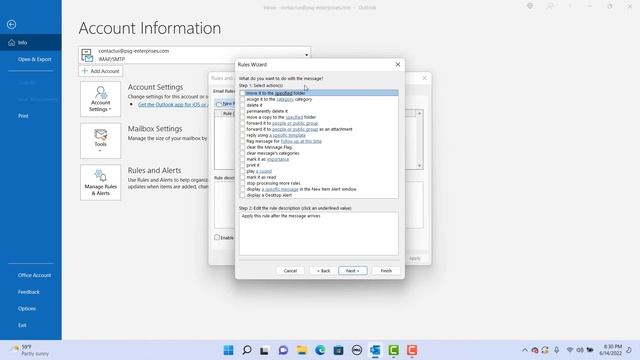Open the notification moon icon by clock
The width and height of the screenshot is (640, 360).
click(629, 350)
